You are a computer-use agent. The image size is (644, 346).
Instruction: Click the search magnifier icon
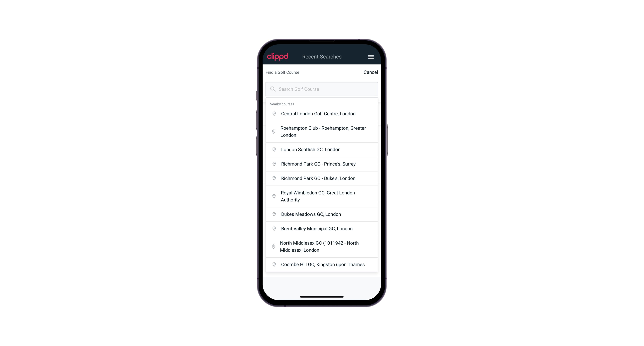[272, 89]
